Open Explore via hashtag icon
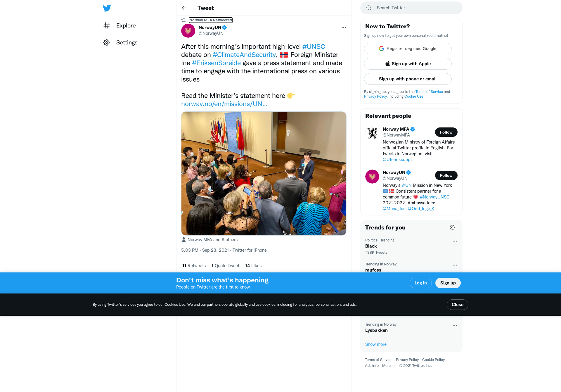Viewport: 561px width, 392px height. tap(107, 25)
